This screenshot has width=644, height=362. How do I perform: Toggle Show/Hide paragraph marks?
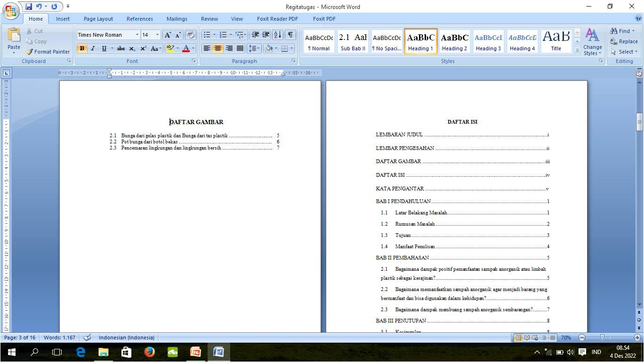(290, 35)
